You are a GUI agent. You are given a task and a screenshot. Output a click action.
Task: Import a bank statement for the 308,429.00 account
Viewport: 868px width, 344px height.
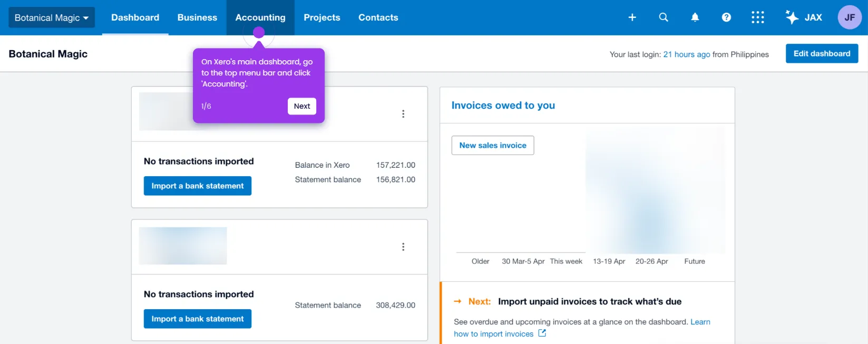(x=198, y=319)
